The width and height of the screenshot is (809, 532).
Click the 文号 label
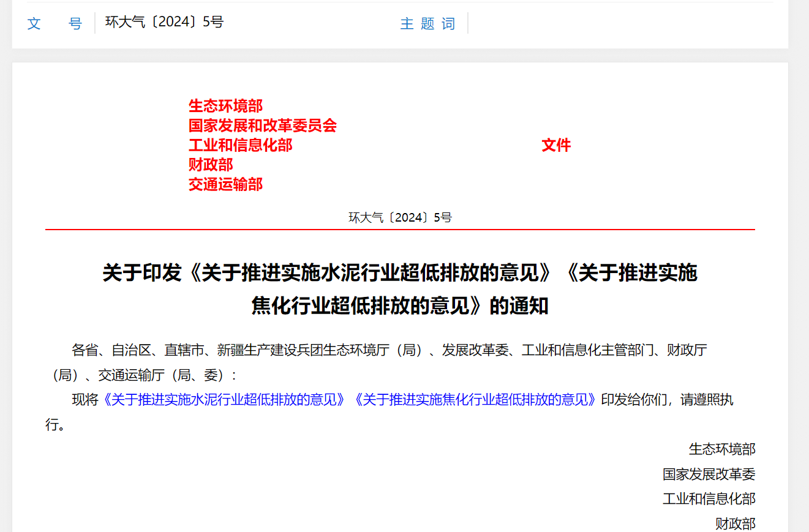(55, 24)
